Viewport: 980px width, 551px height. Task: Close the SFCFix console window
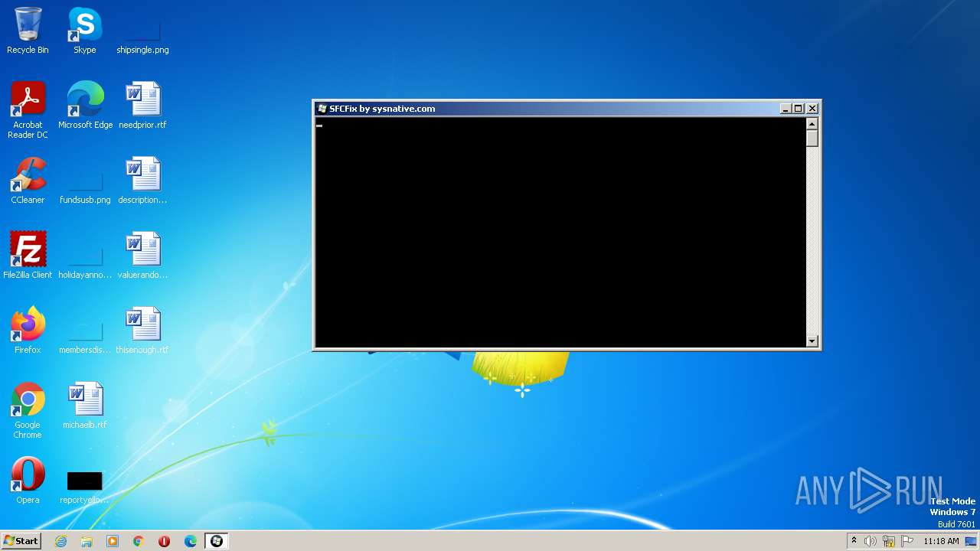[x=812, y=109]
